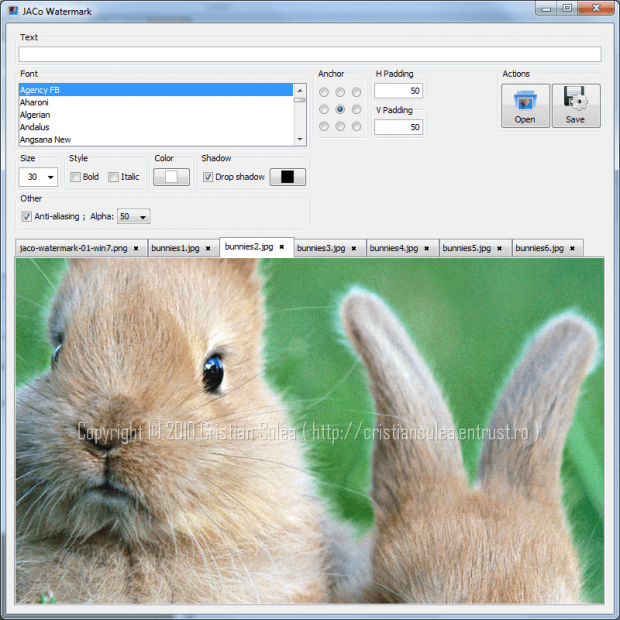620x620 pixels.
Task: Click the Save floppy disk icon
Action: pos(576,100)
